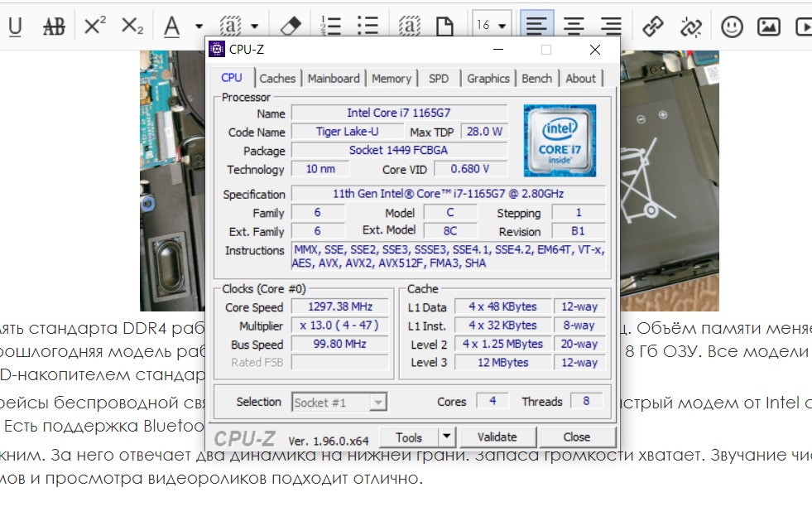The image size is (812, 526).
Task: Insert a numbered list
Action: point(330,26)
